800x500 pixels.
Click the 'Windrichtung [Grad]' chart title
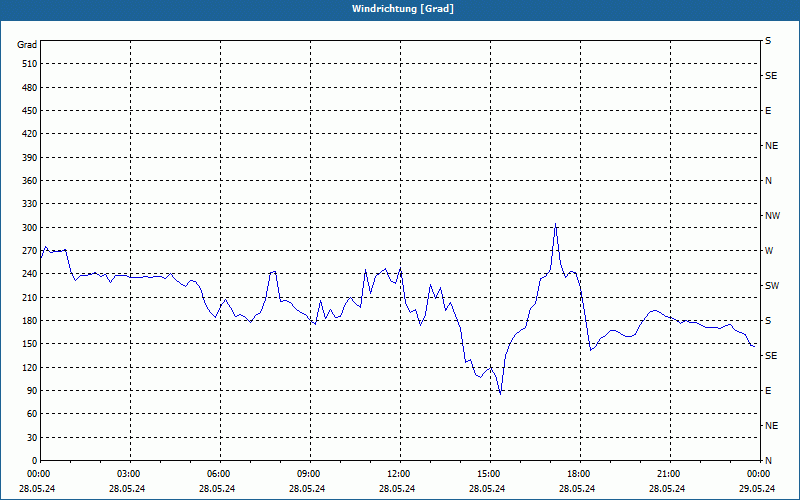[x=403, y=9]
